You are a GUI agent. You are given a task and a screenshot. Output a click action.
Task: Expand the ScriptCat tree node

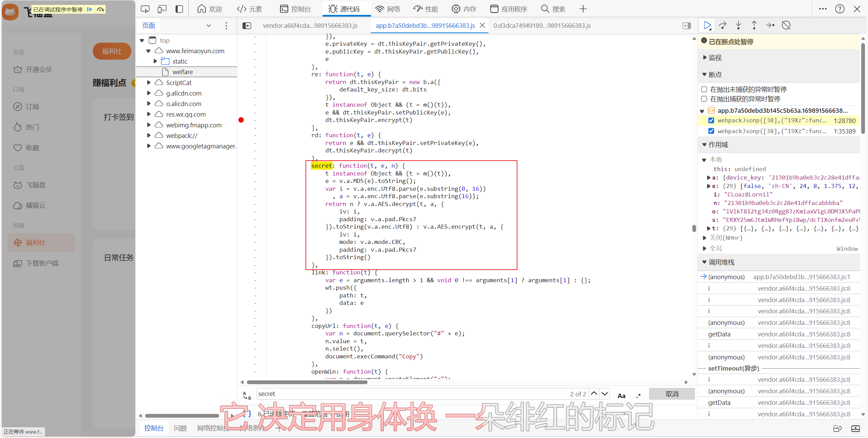pyautogui.click(x=149, y=83)
